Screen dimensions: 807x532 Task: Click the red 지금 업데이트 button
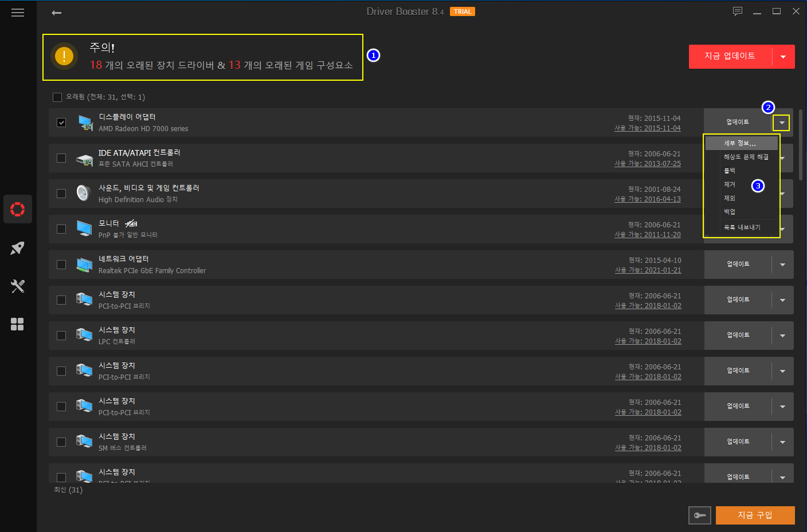click(x=730, y=57)
